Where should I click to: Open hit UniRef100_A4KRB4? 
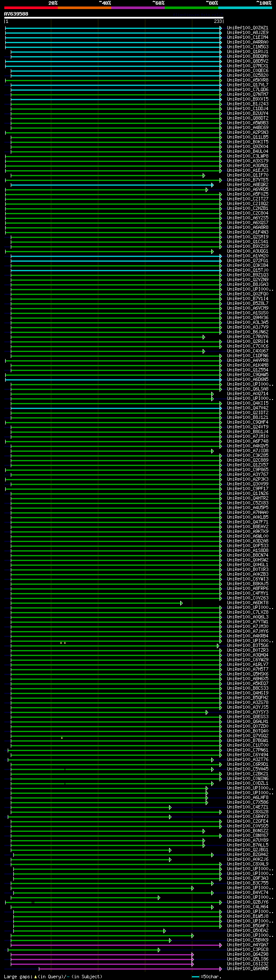[x=248, y=636]
